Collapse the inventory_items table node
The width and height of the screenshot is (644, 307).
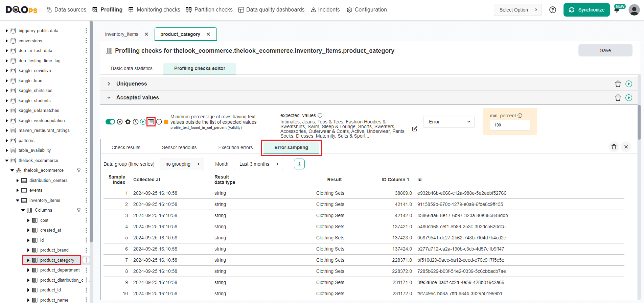[x=18, y=200]
